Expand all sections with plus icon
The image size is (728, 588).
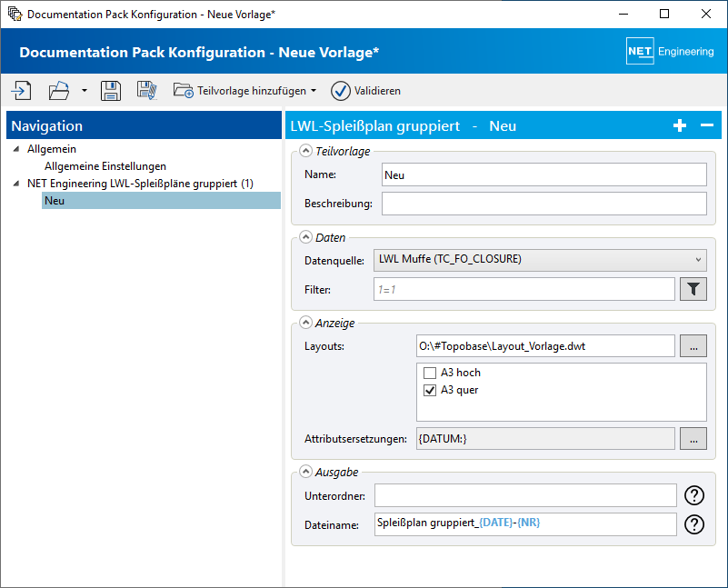pos(680,125)
